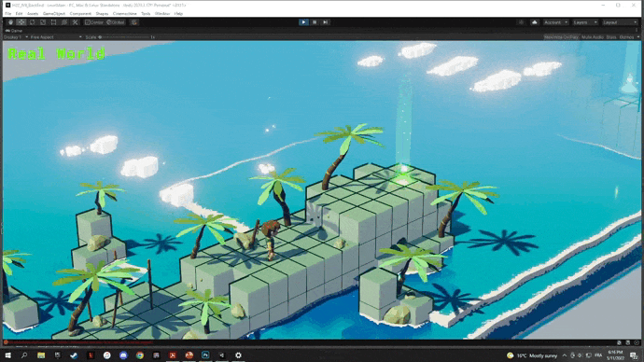Adjust the Game view Scale slider
This screenshot has height=362, width=644.
(125, 37)
